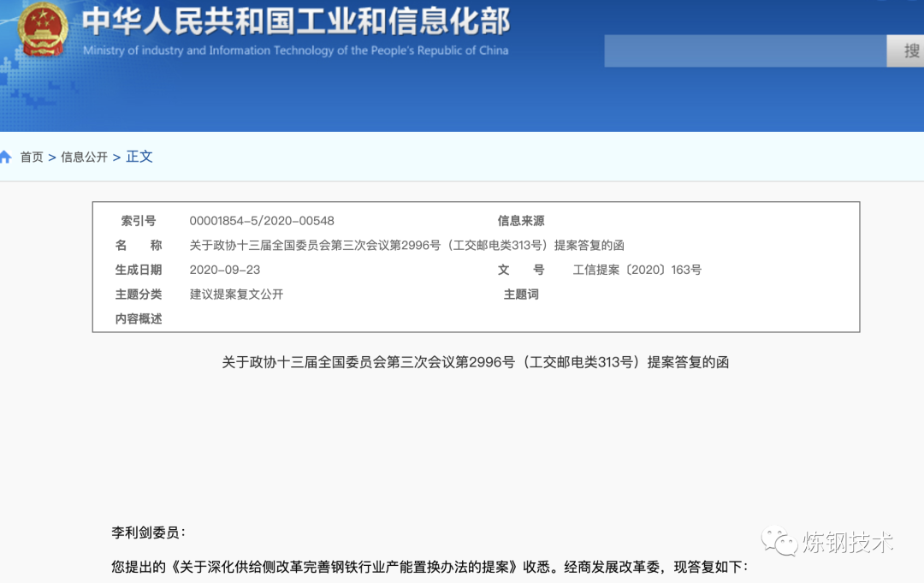Click the 信息来源 field label

[521, 221]
